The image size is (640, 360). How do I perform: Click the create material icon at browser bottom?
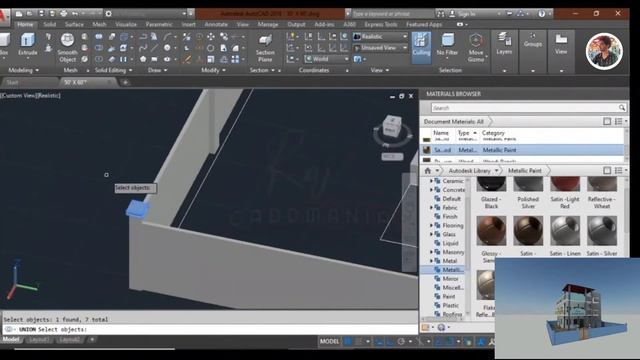(426, 327)
